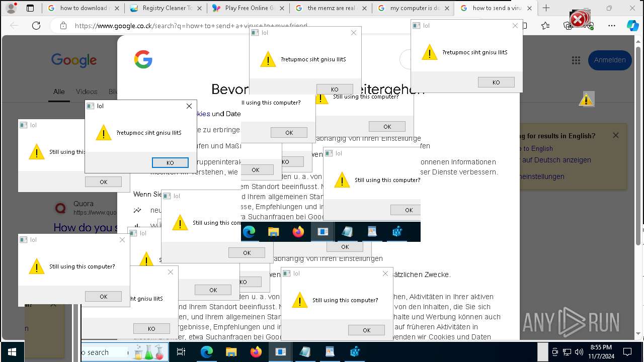Launch Firefox from the bottom taskbar
This screenshot has width=644, height=362.
point(256,352)
